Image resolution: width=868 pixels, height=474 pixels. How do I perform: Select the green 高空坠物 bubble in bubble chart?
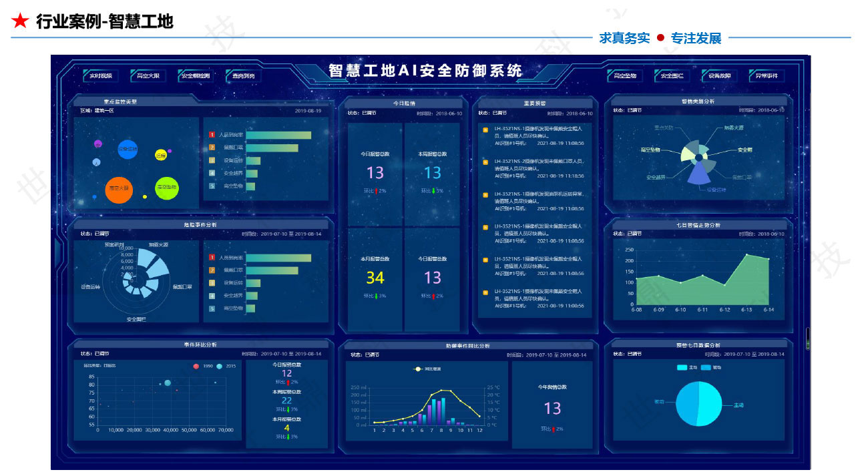[167, 188]
